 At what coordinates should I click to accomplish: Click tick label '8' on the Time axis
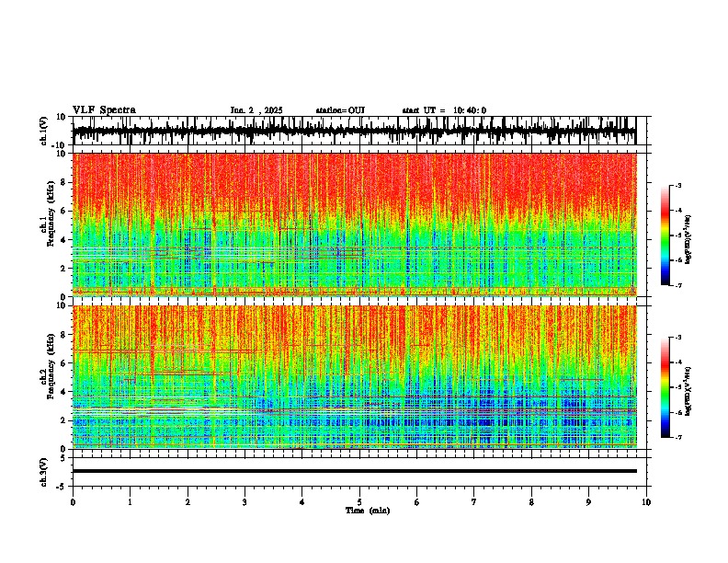(x=531, y=502)
